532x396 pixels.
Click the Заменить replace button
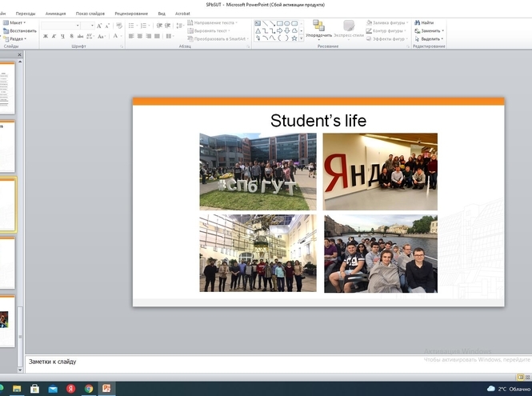tap(430, 30)
